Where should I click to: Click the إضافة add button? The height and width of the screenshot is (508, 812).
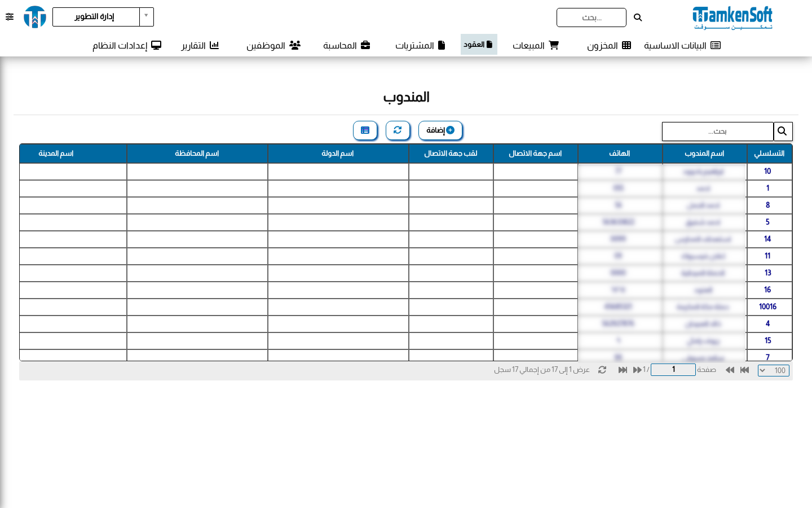[x=440, y=130]
